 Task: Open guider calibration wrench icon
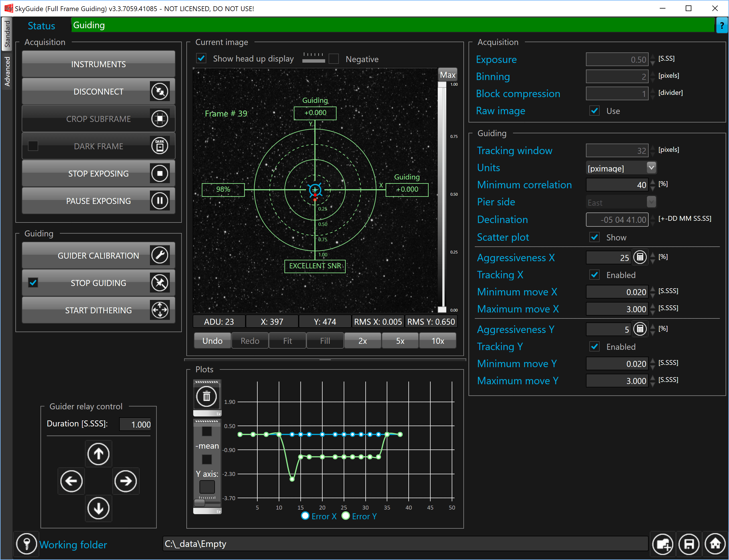tap(160, 255)
